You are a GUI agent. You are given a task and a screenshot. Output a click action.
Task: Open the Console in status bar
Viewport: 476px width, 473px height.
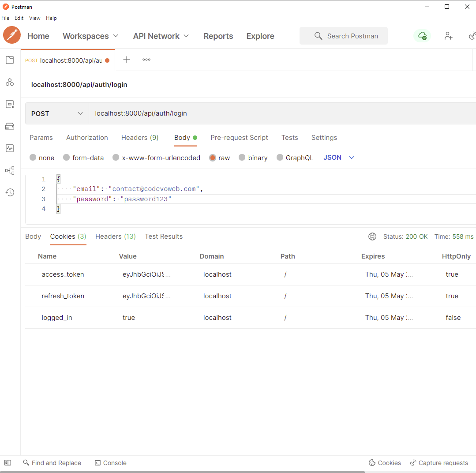point(111,463)
